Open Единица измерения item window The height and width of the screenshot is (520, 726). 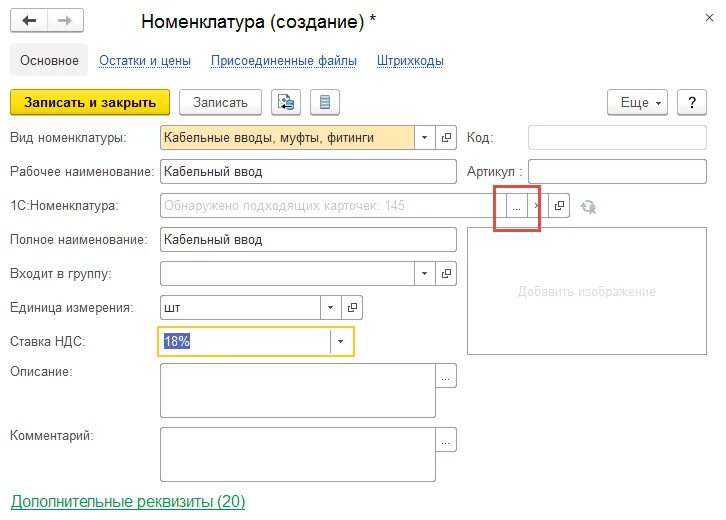352,307
